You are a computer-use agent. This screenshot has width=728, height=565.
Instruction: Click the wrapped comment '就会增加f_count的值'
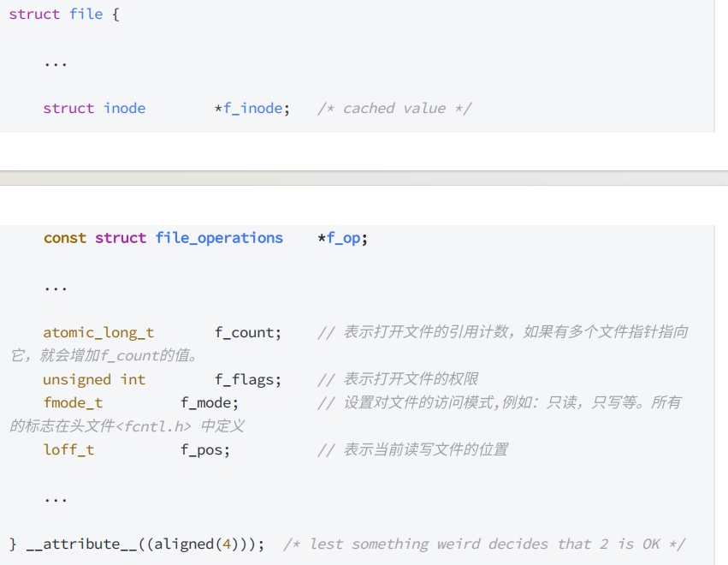118,355
